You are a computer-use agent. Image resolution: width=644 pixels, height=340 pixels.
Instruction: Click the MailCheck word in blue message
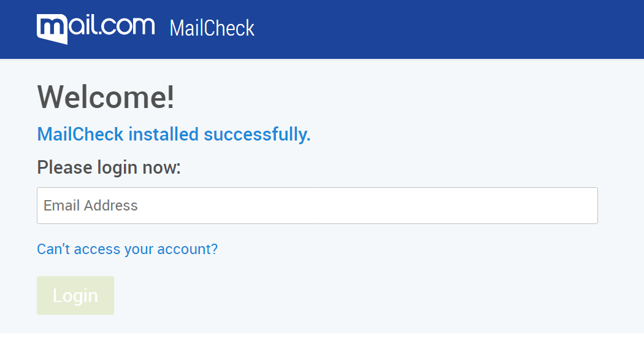(80, 134)
